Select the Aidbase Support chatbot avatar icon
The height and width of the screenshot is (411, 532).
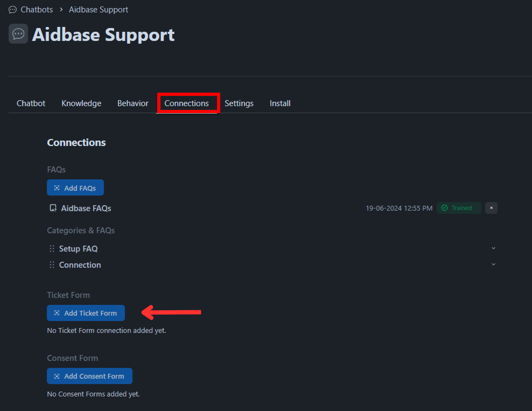tap(18, 33)
